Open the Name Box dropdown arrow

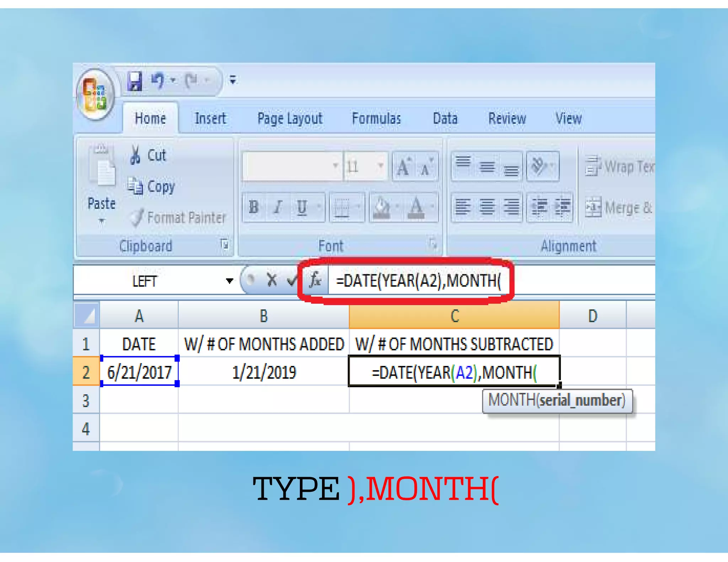[230, 281]
